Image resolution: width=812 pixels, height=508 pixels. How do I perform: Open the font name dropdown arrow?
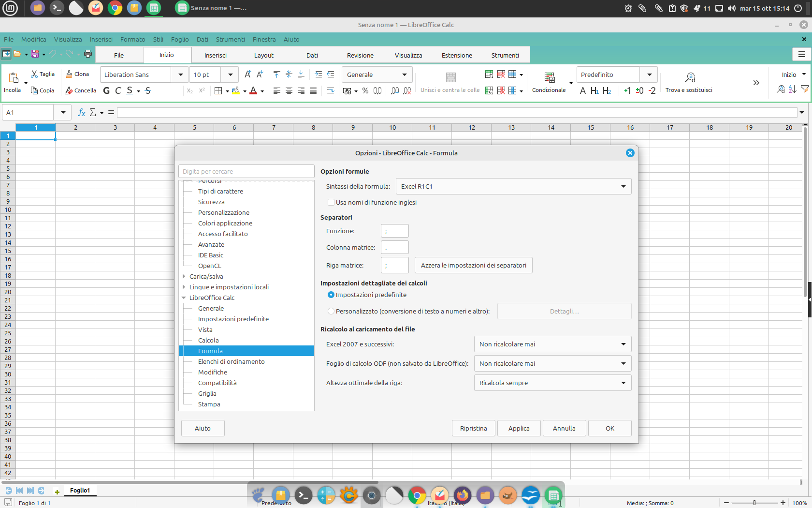[x=180, y=75]
